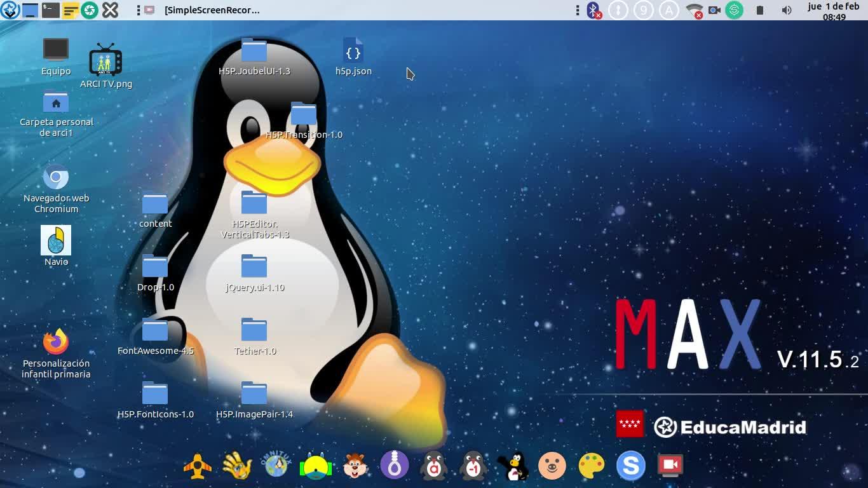Viewport: 868px width, 488px height.
Task: Select the jQuery.ui-1.10 folder
Action: (254, 273)
